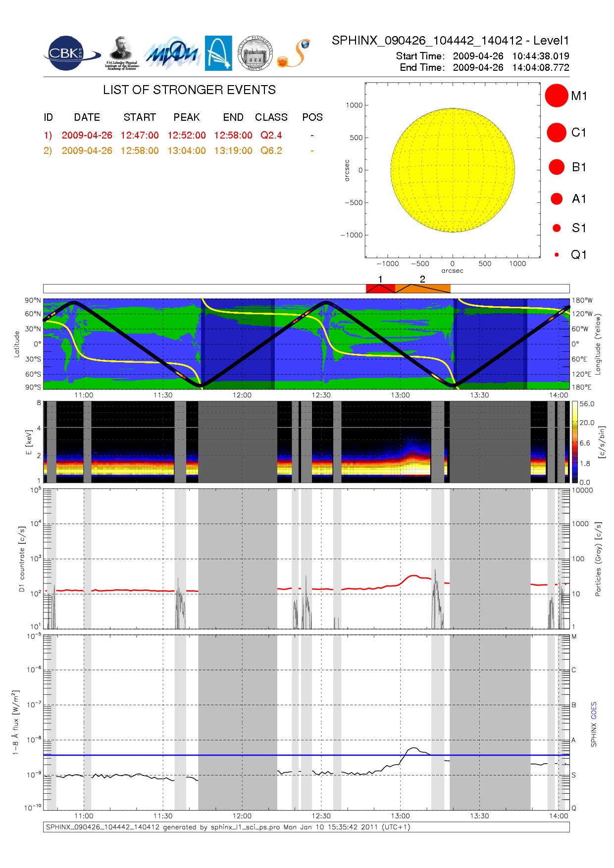Screen dimensions: 614x868
Task: Click the yellow solar disk image
Action: pyautogui.click(x=453, y=170)
